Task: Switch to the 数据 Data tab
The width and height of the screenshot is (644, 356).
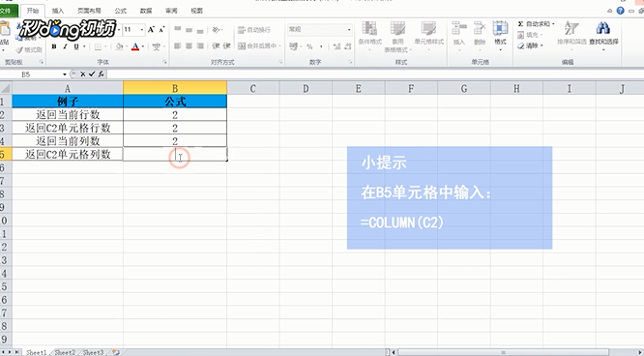Action: pyautogui.click(x=146, y=11)
